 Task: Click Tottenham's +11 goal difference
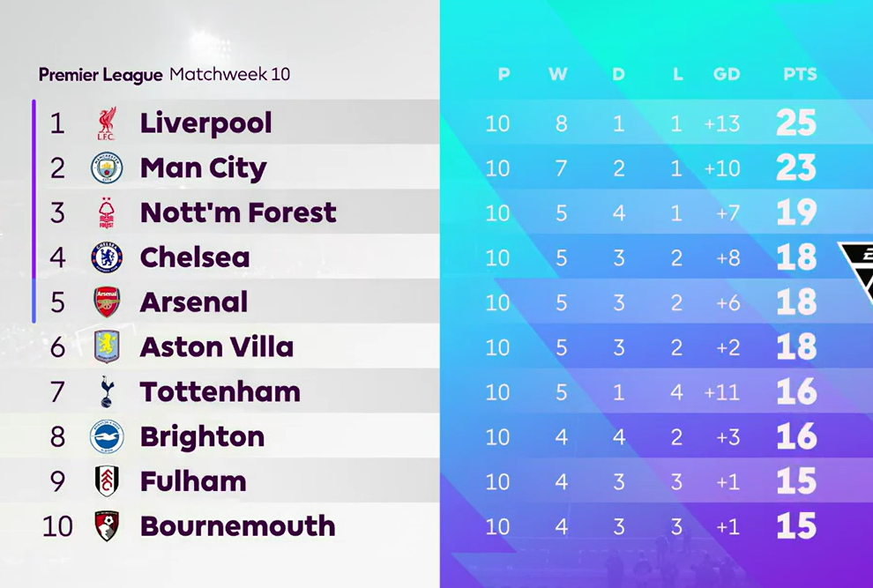point(721,392)
